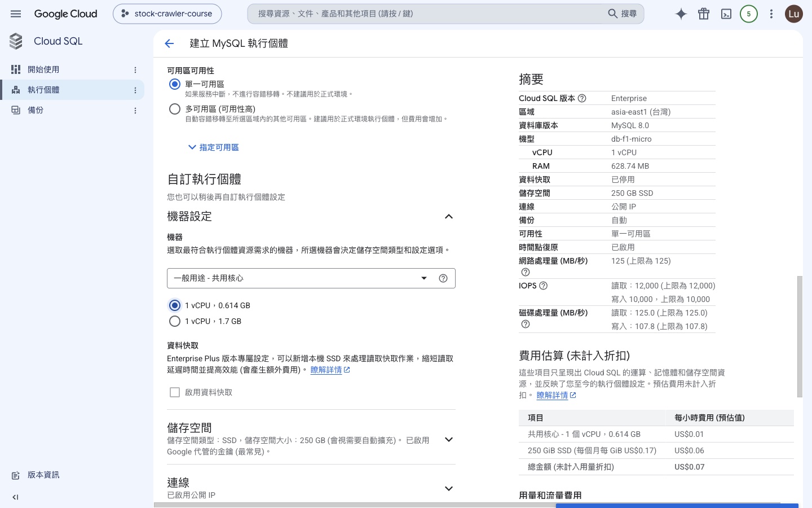Open 瞭解詳情 link under 資料快取
The height and width of the screenshot is (508, 812).
(x=330, y=370)
